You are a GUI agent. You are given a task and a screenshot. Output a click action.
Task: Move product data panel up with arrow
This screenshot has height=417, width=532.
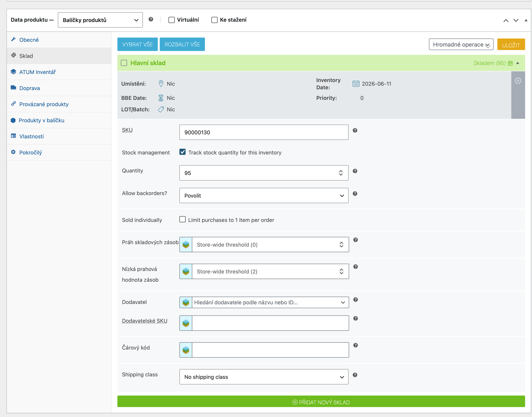[506, 21]
